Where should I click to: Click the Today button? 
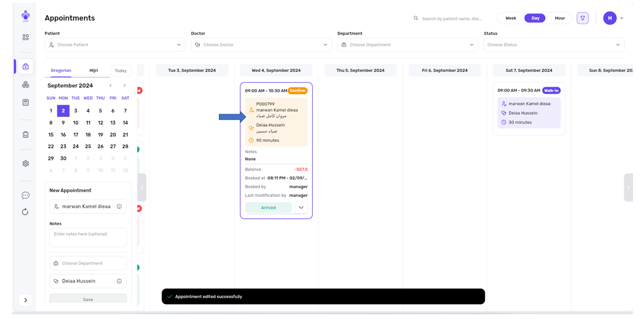click(x=120, y=71)
